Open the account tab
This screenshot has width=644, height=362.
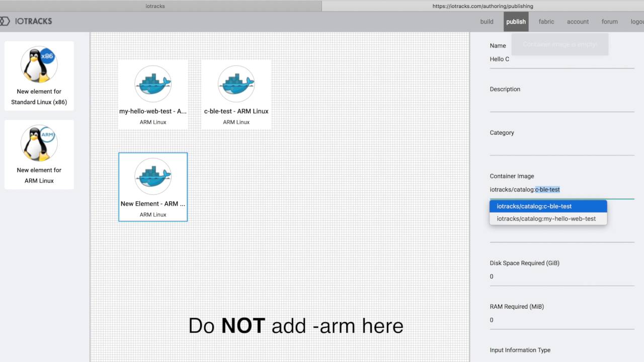pos(578,22)
